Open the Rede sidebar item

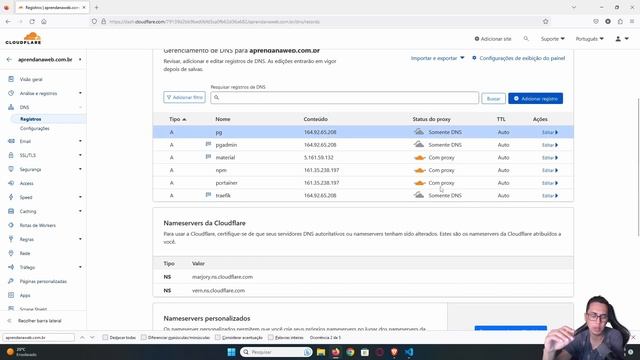coord(25,253)
